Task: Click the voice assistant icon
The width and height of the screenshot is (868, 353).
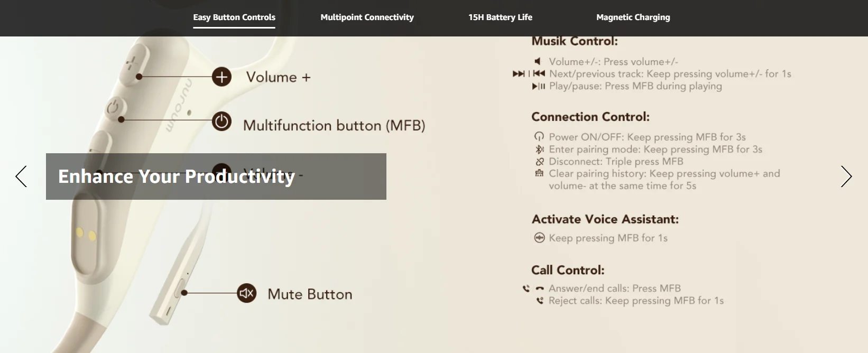Action: pyautogui.click(x=539, y=238)
